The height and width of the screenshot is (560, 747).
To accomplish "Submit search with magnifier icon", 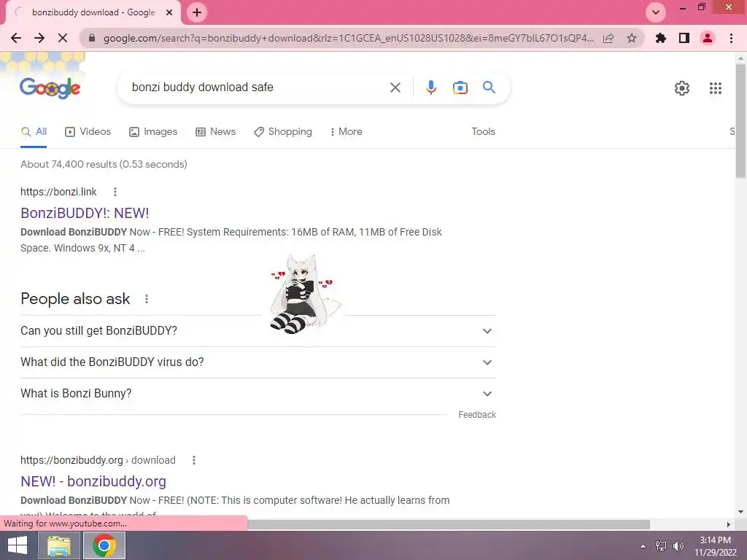I will tap(489, 87).
